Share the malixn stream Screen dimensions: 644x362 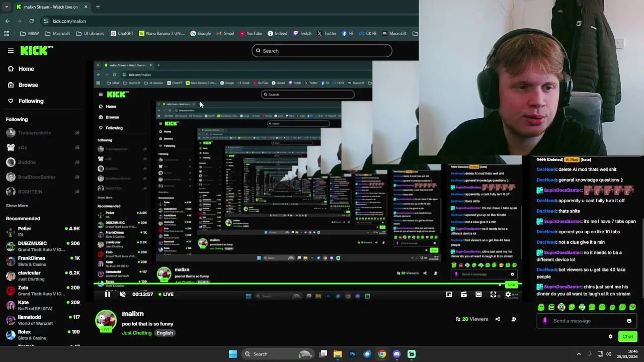498,319
